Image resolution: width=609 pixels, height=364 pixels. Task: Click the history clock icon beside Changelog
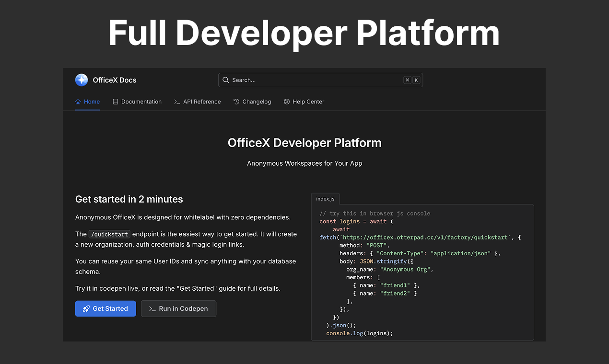[x=236, y=102]
